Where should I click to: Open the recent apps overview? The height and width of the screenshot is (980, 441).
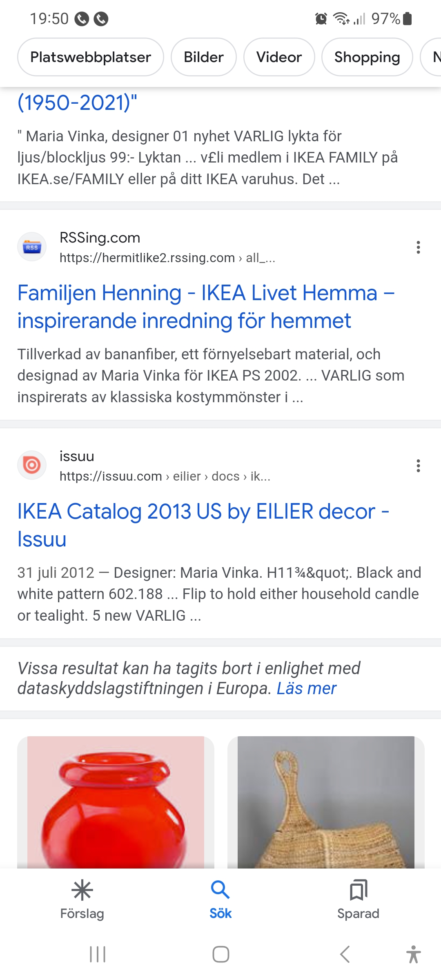[98, 954]
